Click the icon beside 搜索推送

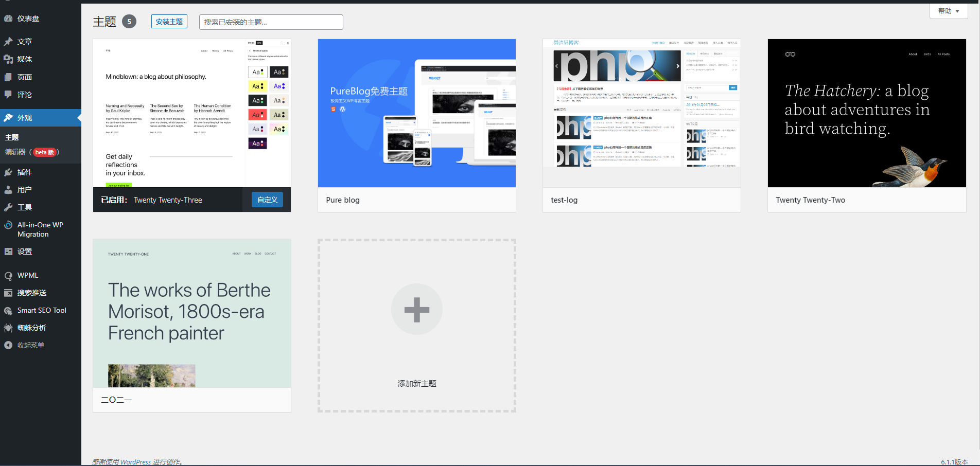(8, 293)
